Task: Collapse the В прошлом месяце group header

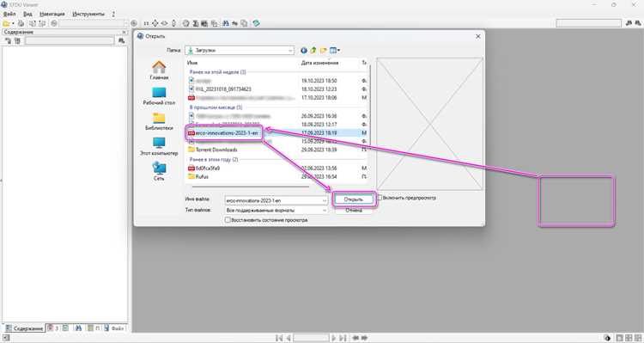Action: click(x=216, y=107)
